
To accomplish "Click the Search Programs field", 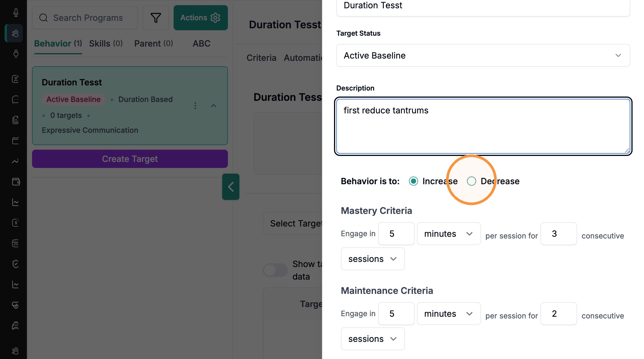I will point(85,18).
